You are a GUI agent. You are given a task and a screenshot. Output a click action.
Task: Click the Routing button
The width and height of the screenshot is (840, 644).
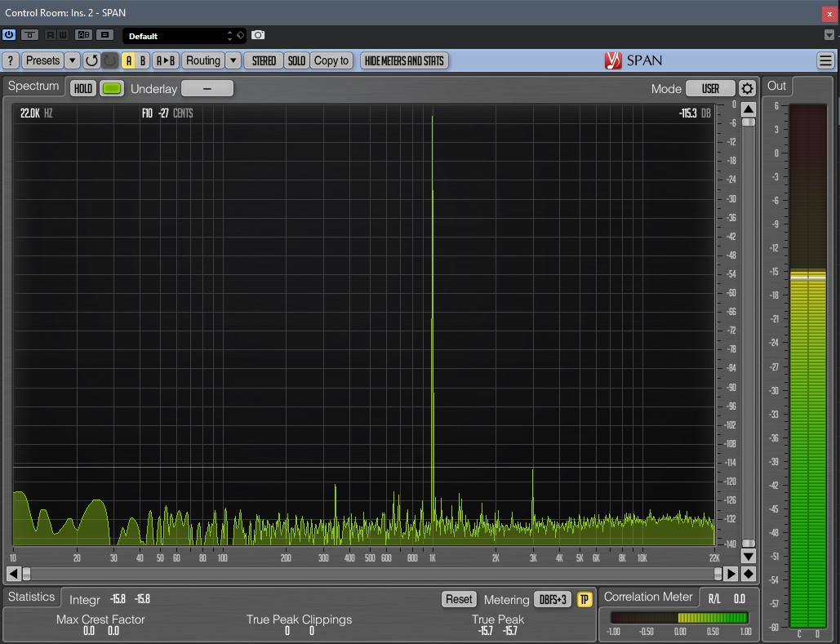click(x=203, y=60)
